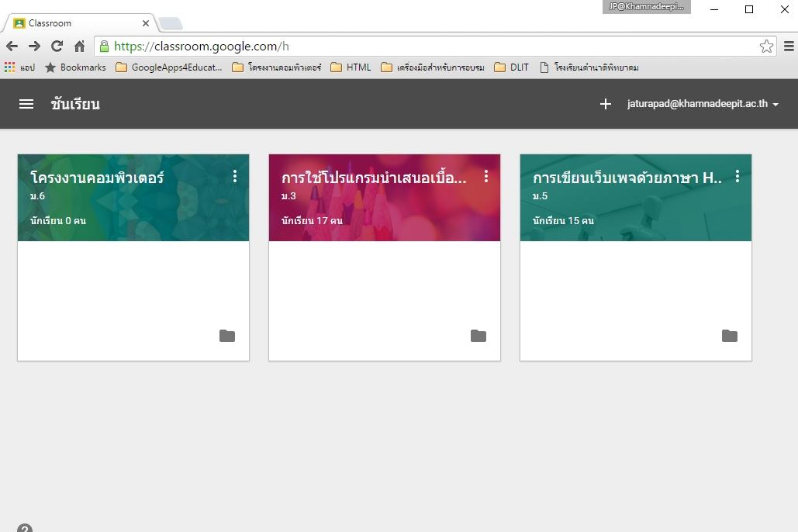
Task: Open three-dot menu on โครงงานคอมพิวเตอร์ card
Action: 235,176
